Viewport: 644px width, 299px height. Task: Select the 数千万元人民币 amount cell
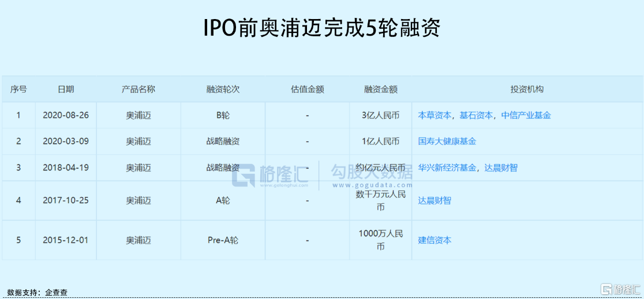pos(380,201)
